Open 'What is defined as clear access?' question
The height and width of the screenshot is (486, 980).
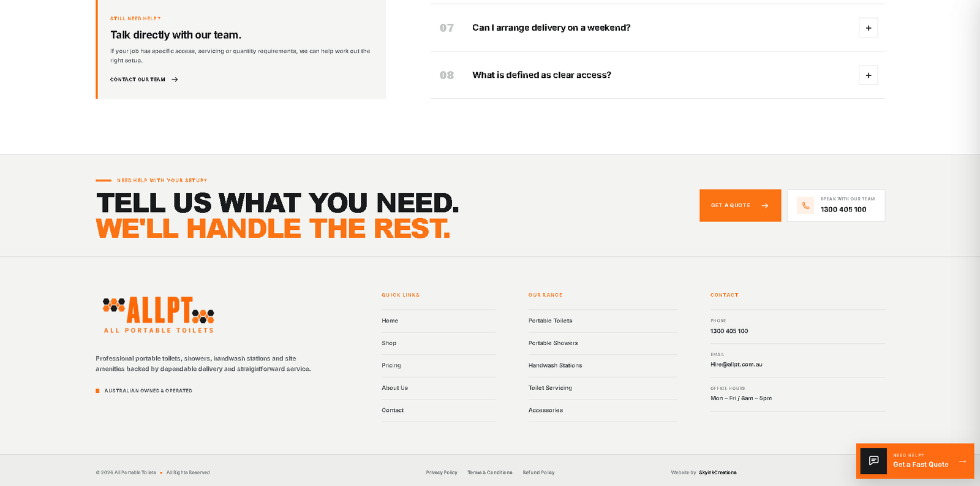coord(541,75)
